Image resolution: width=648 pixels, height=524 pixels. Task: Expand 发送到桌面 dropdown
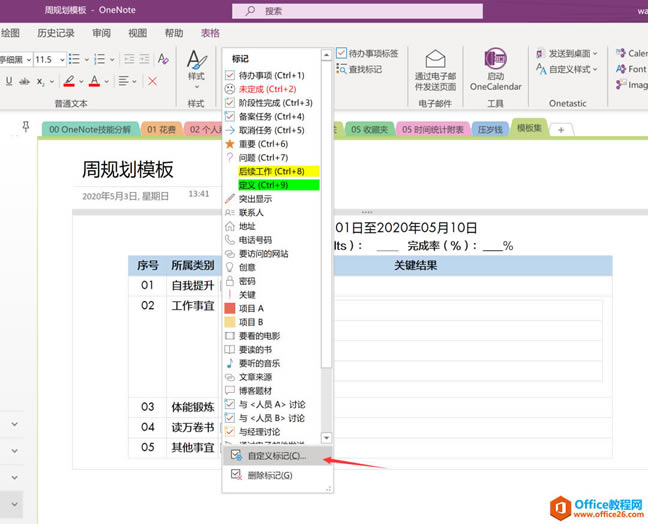[x=595, y=53]
